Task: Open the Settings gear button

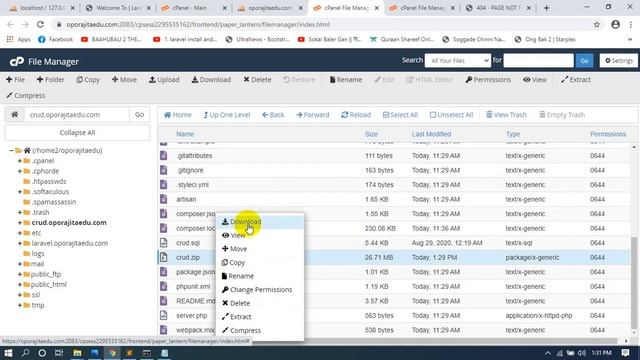Action: [619, 60]
